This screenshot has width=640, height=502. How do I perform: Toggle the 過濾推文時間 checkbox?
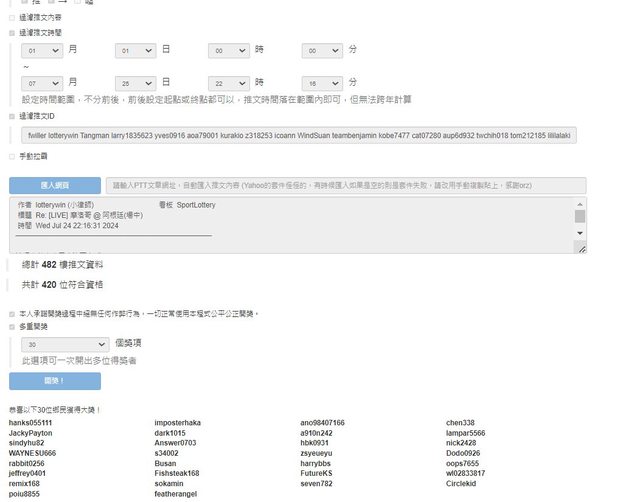(12, 33)
